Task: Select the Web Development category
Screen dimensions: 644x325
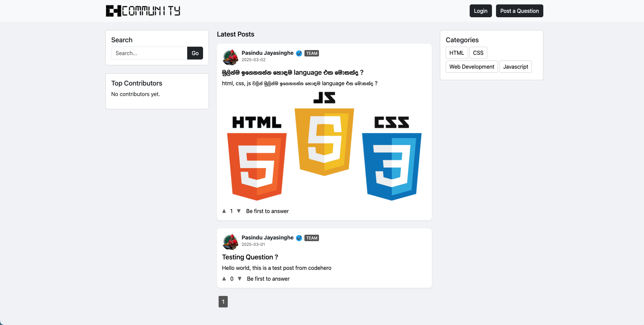Action: [x=472, y=67]
